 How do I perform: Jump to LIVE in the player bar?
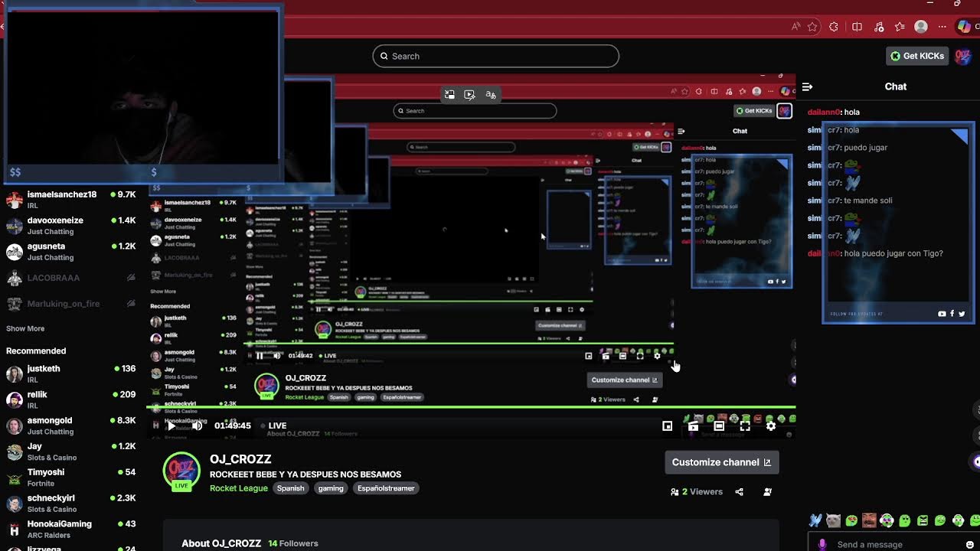coord(274,425)
